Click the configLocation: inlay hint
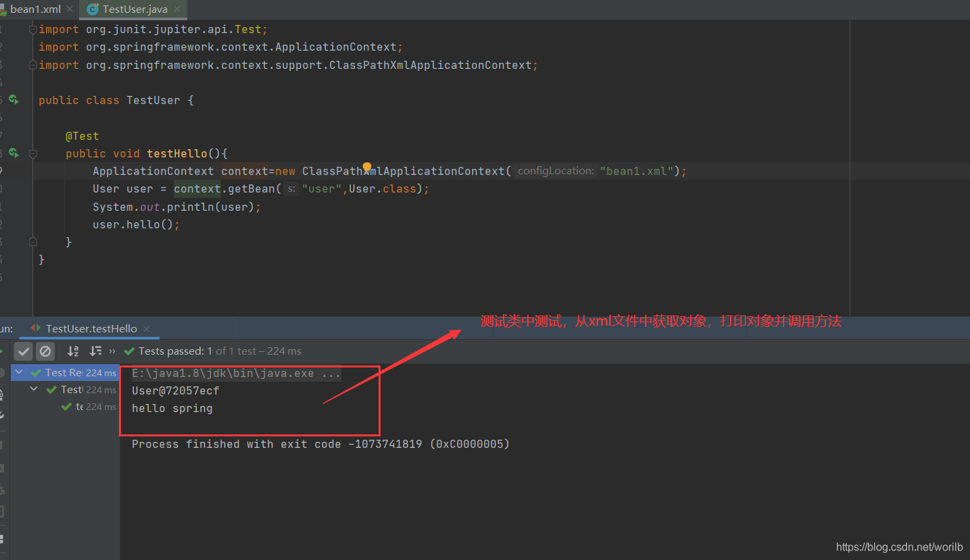 click(x=556, y=171)
